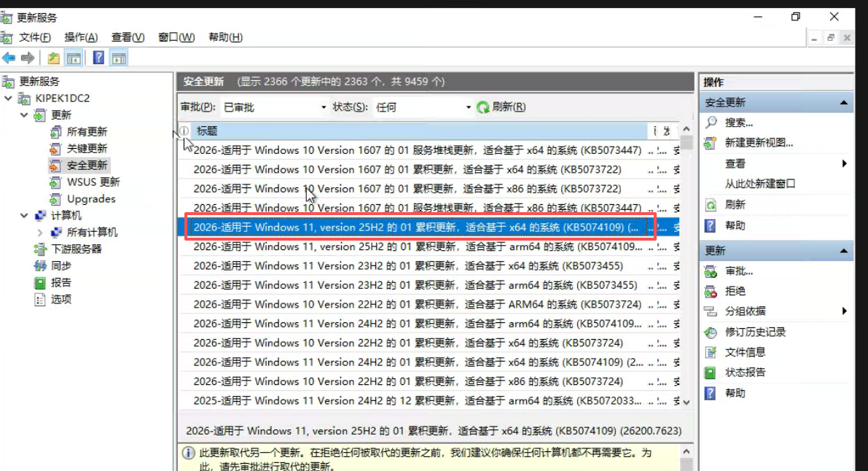Open the 同步 node
The image size is (868, 471).
click(61, 266)
